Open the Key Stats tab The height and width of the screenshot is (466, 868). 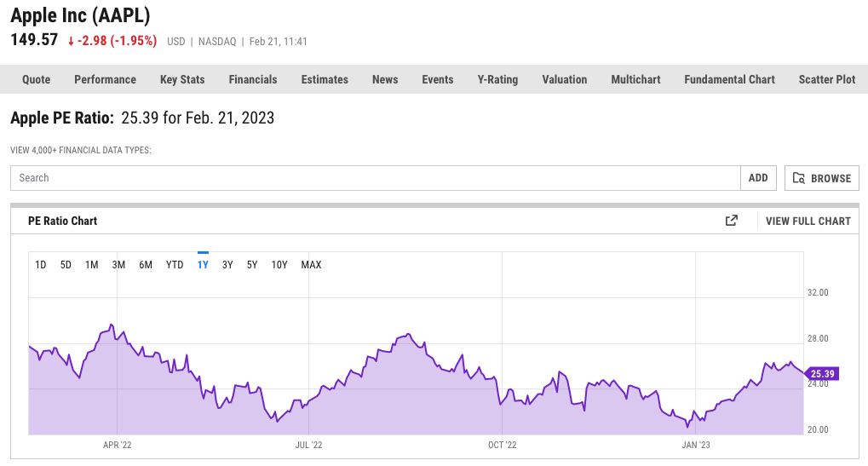coord(182,79)
